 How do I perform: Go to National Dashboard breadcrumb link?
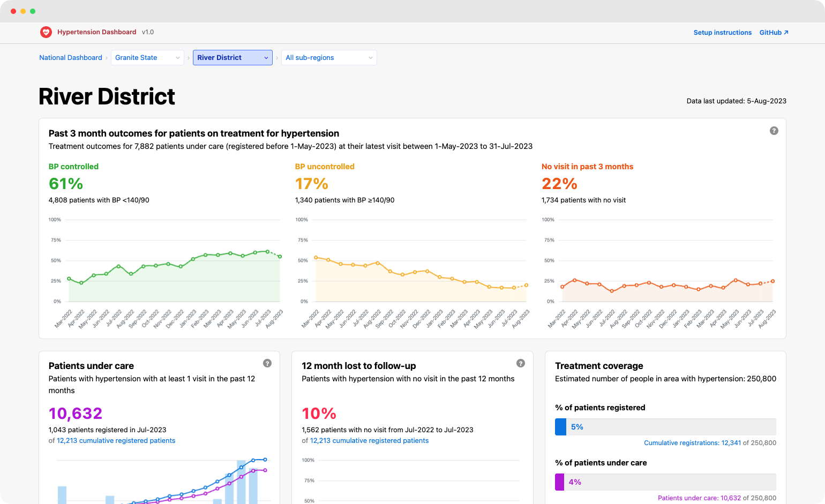pyautogui.click(x=71, y=57)
